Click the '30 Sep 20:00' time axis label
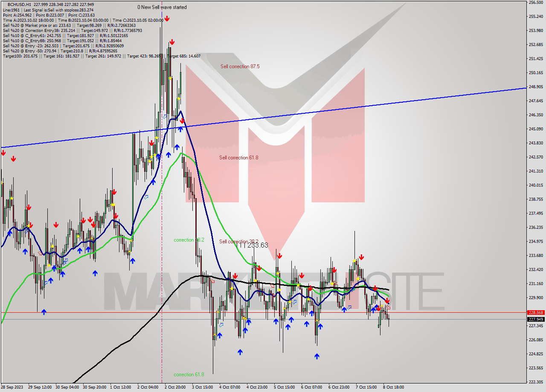Viewport: 546px width, 392px height. coord(94,387)
